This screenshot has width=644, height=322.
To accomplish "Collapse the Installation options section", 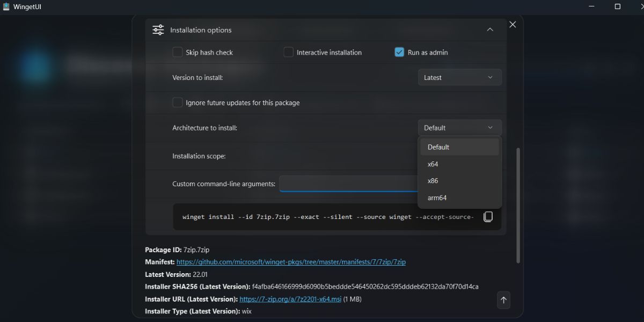I will tap(489, 30).
